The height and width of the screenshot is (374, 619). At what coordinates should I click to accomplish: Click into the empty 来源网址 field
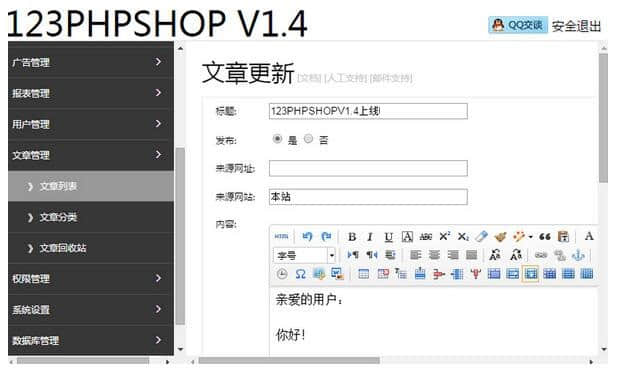point(368,168)
